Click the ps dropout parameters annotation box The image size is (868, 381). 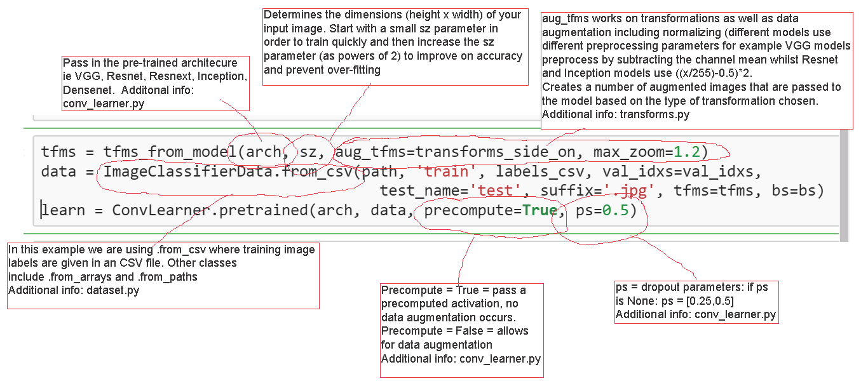coord(696,302)
